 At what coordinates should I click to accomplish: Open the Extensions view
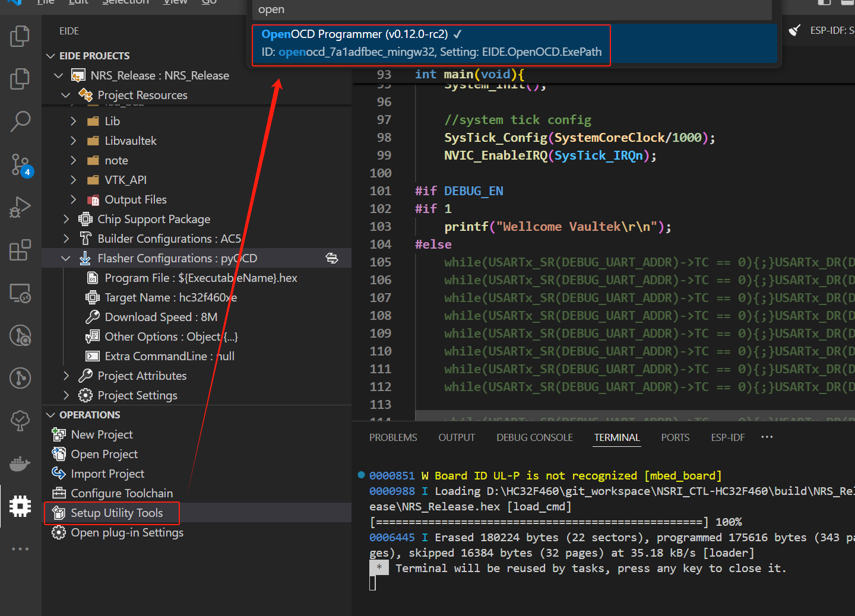pos(20,250)
